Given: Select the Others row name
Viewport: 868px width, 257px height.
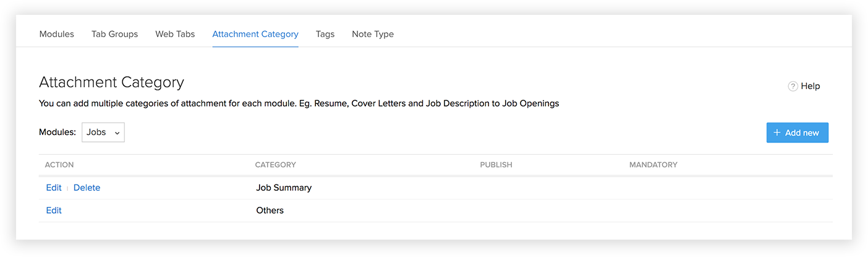Looking at the screenshot, I should tap(270, 211).
